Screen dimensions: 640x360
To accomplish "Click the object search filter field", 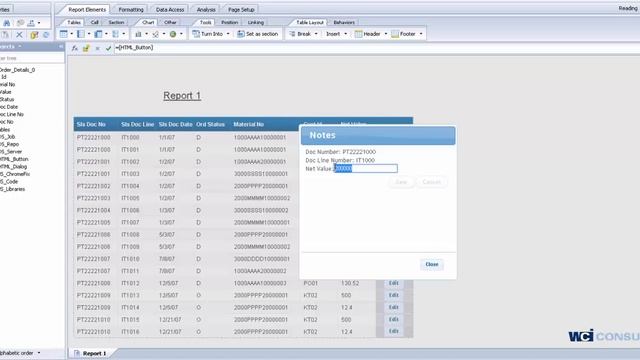I will 31,58.
